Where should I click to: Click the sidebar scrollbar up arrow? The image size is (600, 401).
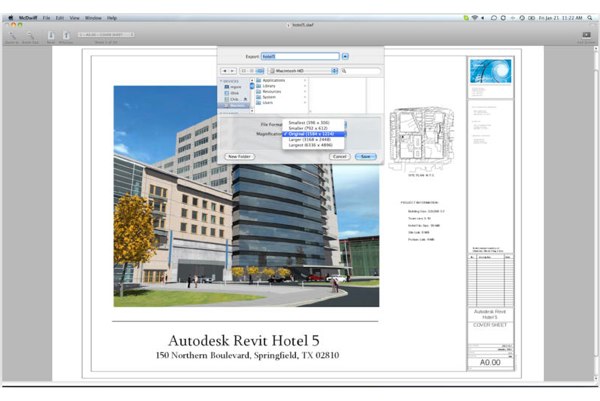click(x=252, y=80)
